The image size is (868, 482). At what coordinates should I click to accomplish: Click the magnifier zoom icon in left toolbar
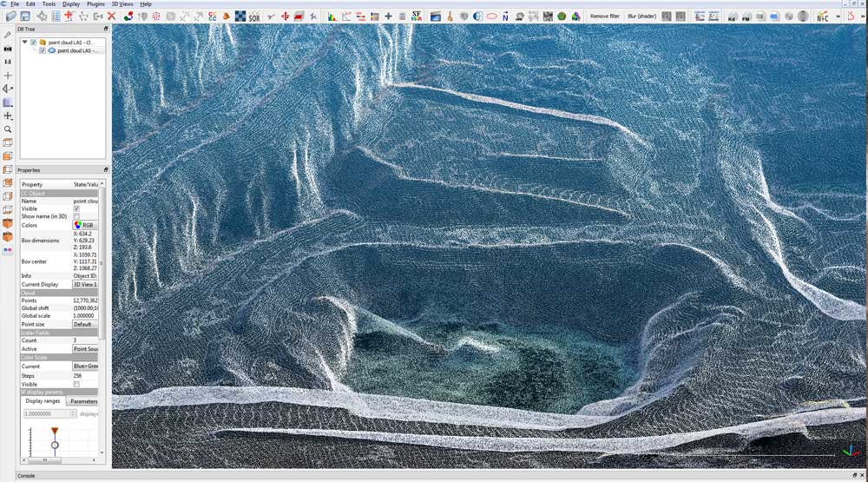pos(8,129)
